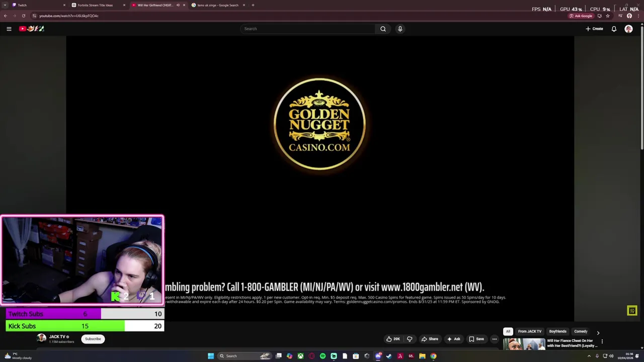Screen dimensions: 644x362
Task: Open the YouTube account avatar menu
Action: (628, 29)
